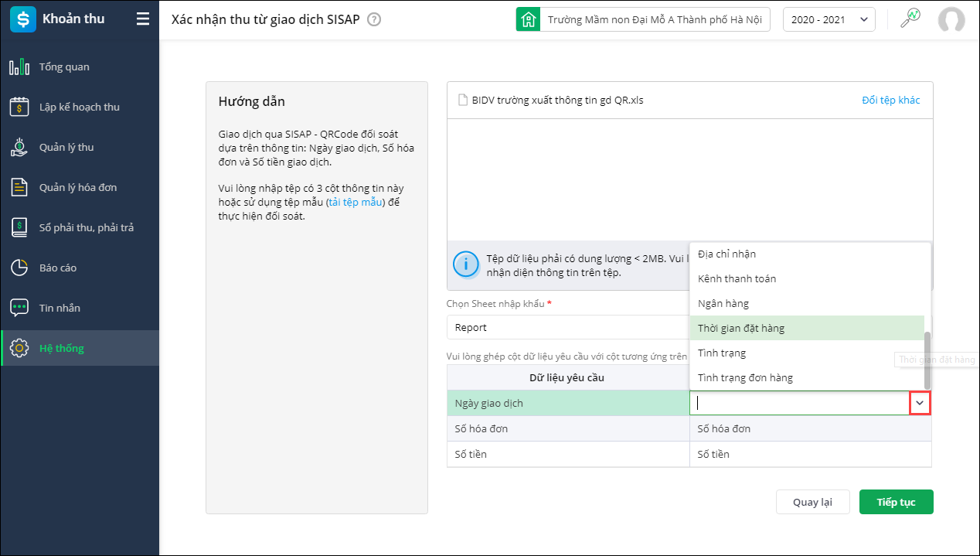This screenshot has width=980, height=556.
Task: Open the magnifier chart icon in header
Action: tap(910, 19)
